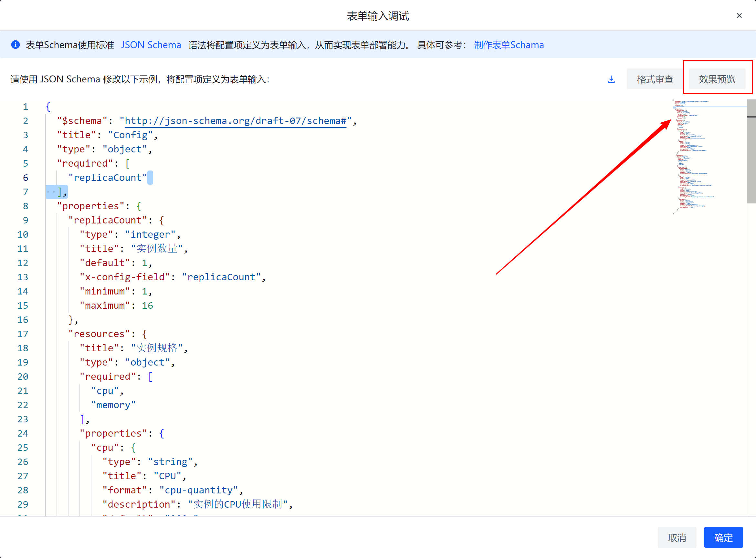Click the editor vertical scrollbar thumb
The image size is (756, 558).
point(751,151)
